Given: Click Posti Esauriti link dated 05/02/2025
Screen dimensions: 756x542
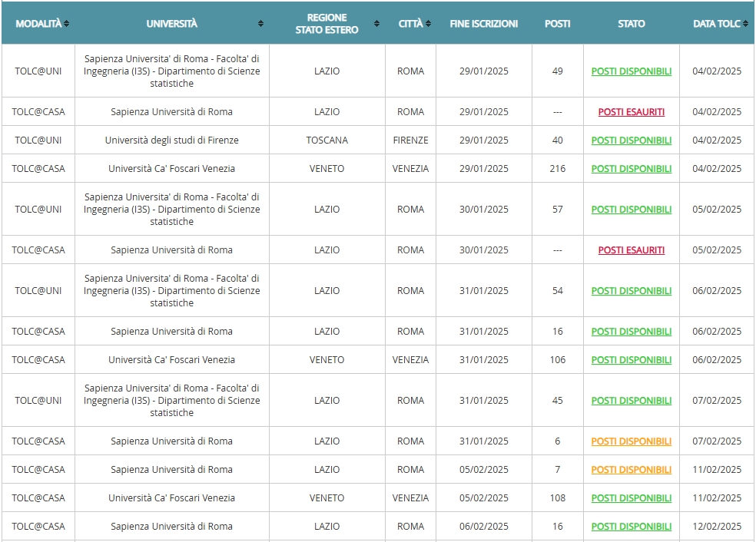Looking at the screenshot, I should (x=631, y=250).
